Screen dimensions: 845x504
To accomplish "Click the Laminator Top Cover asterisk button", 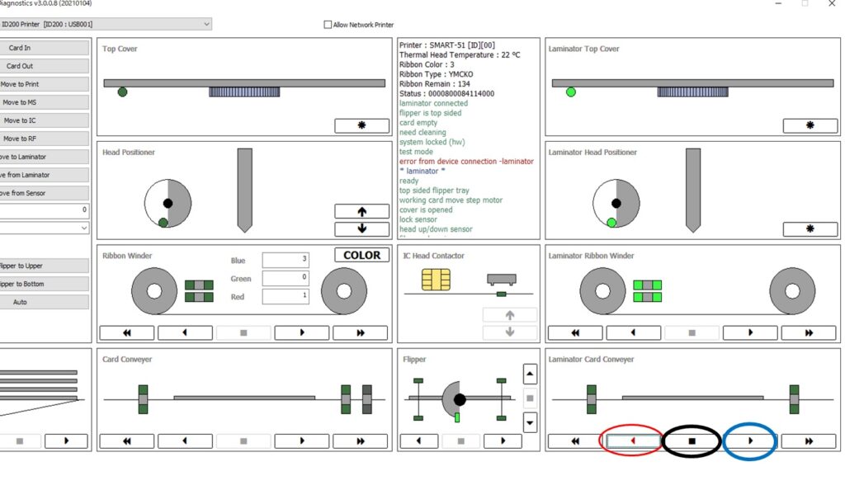I will 810,125.
